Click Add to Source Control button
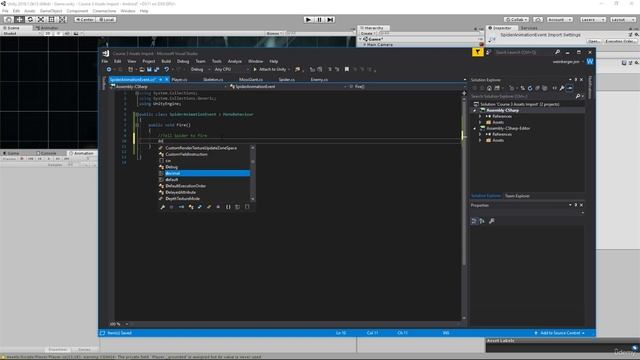Image resolution: width=640 pixels, height=360 pixels. pyautogui.click(x=560, y=333)
